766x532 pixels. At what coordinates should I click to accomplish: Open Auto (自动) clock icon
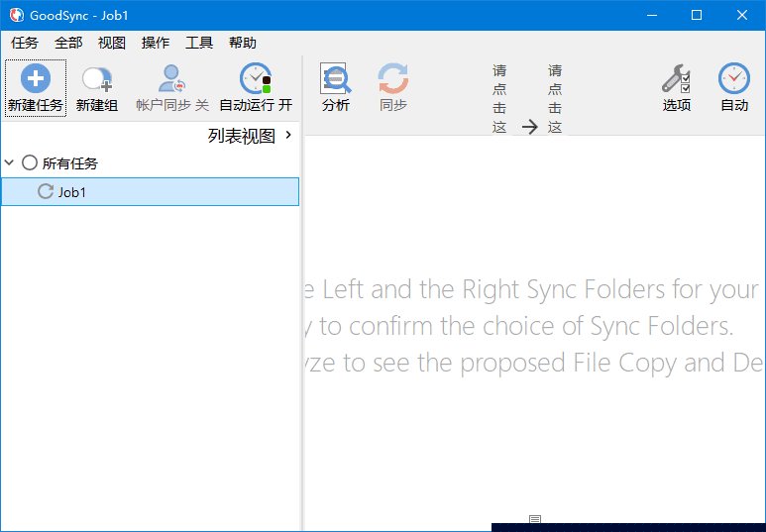pyautogui.click(x=733, y=78)
